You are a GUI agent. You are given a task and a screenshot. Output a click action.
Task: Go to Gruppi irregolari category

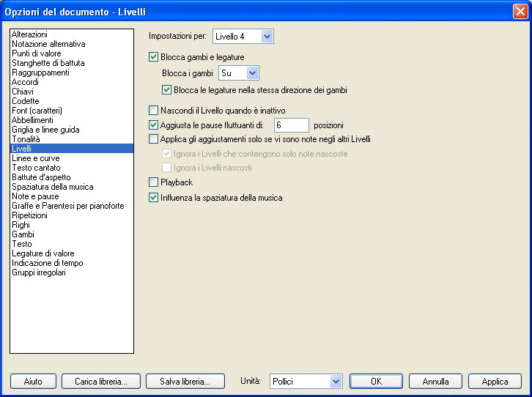tap(39, 272)
